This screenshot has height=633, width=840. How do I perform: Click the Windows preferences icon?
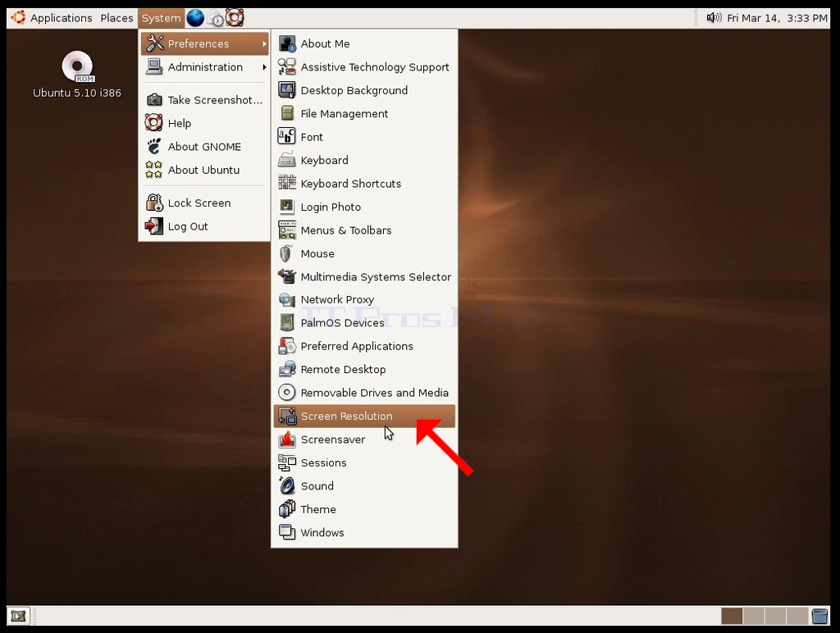(287, 533)
